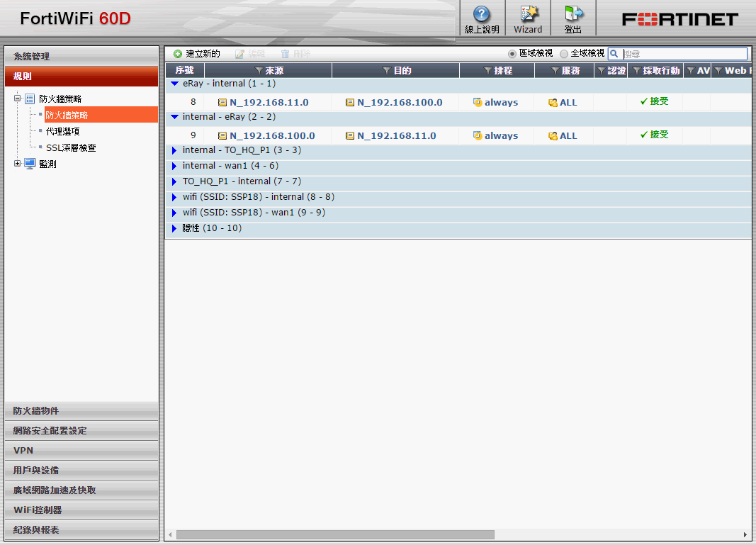This screenshot has height=545, width=756.
Task: Click the 序號 column header
Action: click(x=185, y=70)
